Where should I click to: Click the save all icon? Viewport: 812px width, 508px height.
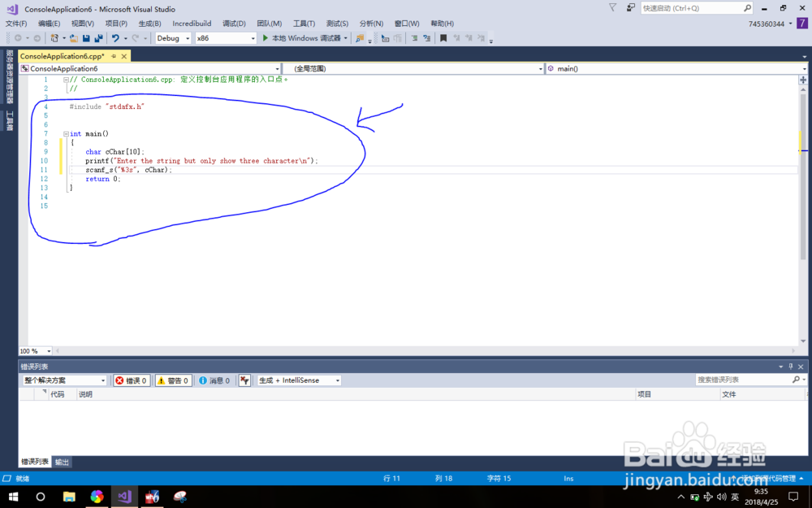[98, 38]
